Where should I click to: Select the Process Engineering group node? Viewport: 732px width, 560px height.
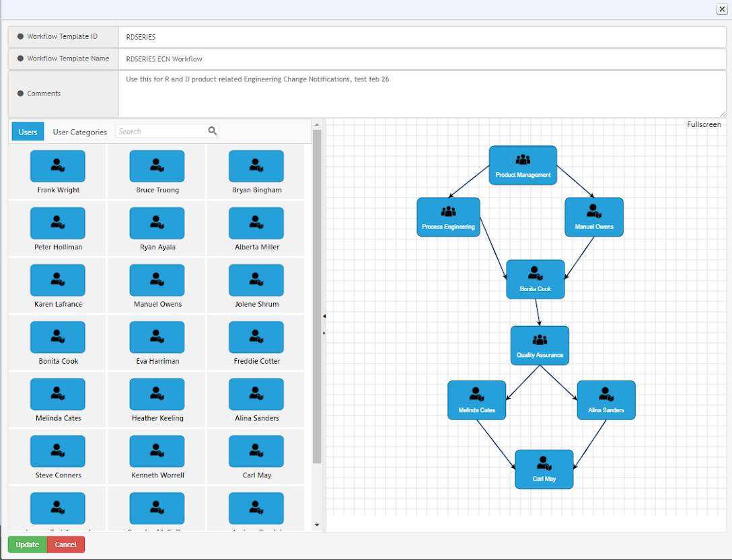[448, 217]
